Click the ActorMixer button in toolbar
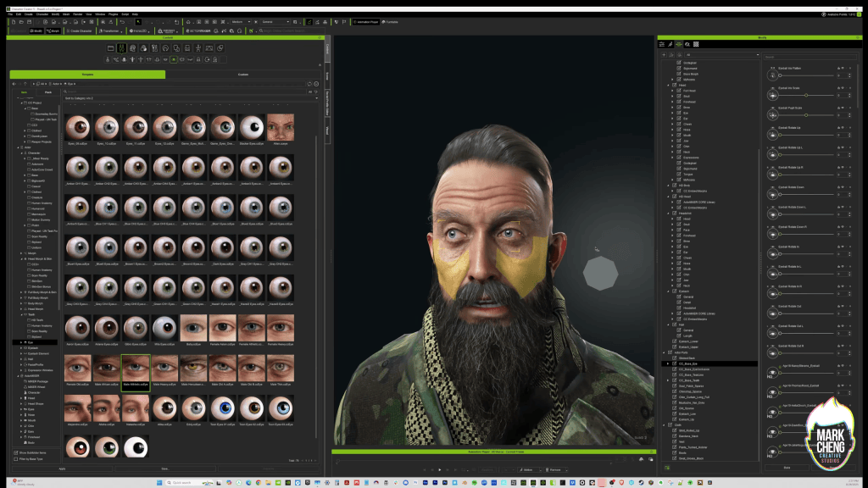868x488 pixels. 197,31
